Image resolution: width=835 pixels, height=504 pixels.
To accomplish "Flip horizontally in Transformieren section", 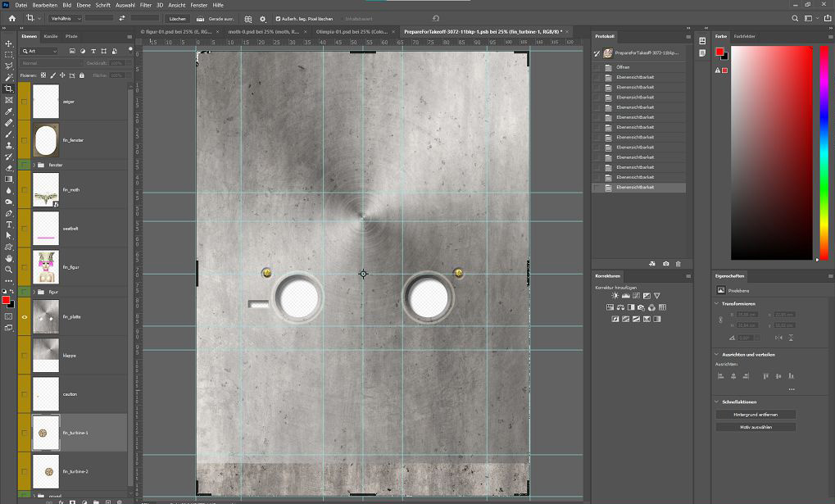I will pyautogui.click(x=778, y=338).
